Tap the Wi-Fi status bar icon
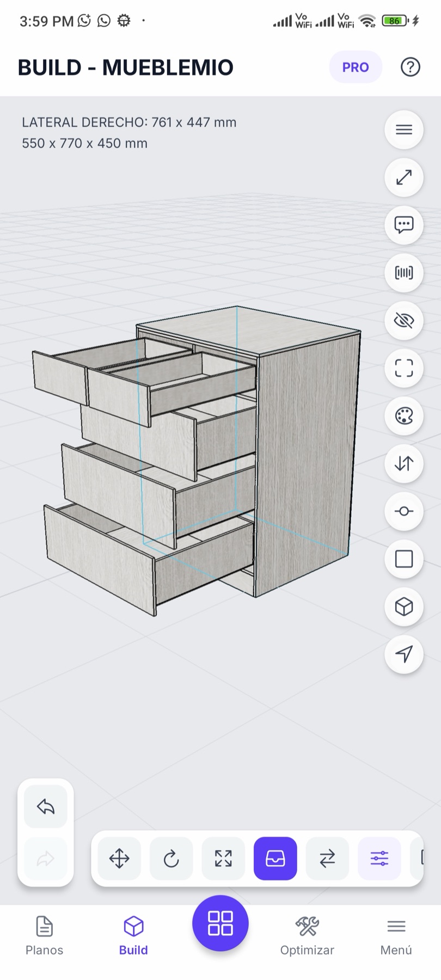Image resolution: width=441 pixels, height=980 pixels. (x=367, y=21)
